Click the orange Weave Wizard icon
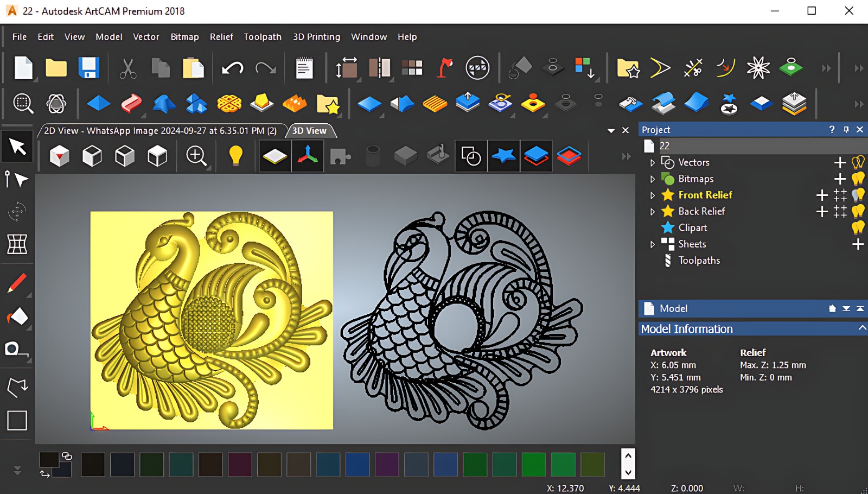The height and width of the screenshot is (494, 868). 229,103
